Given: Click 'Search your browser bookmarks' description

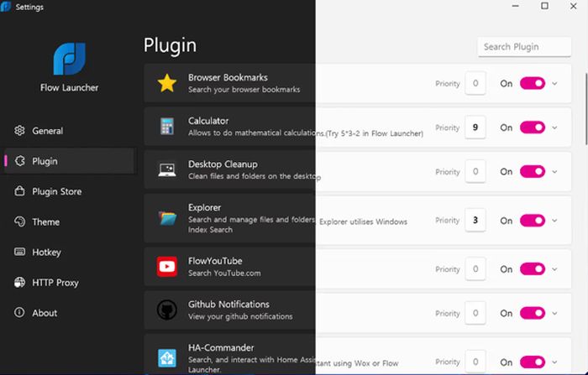Looking at the screenshot, I should [244, 90].
